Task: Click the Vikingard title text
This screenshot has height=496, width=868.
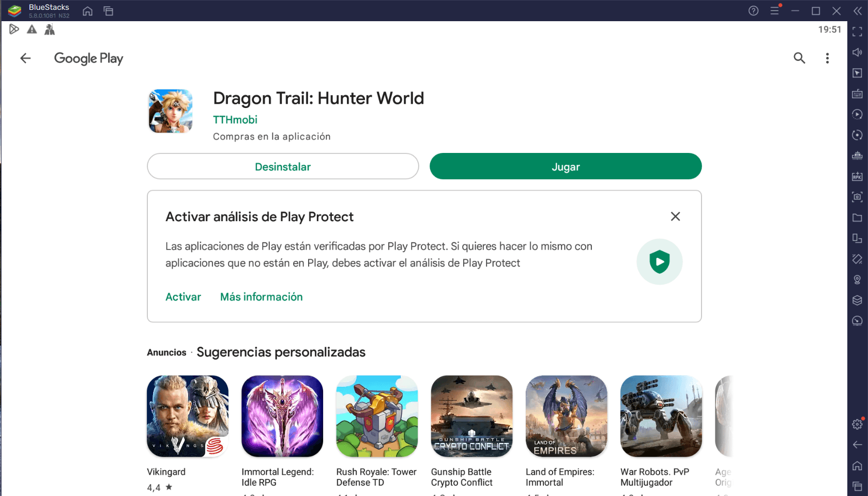Action: pyautogui.click(x=166, y=472)
